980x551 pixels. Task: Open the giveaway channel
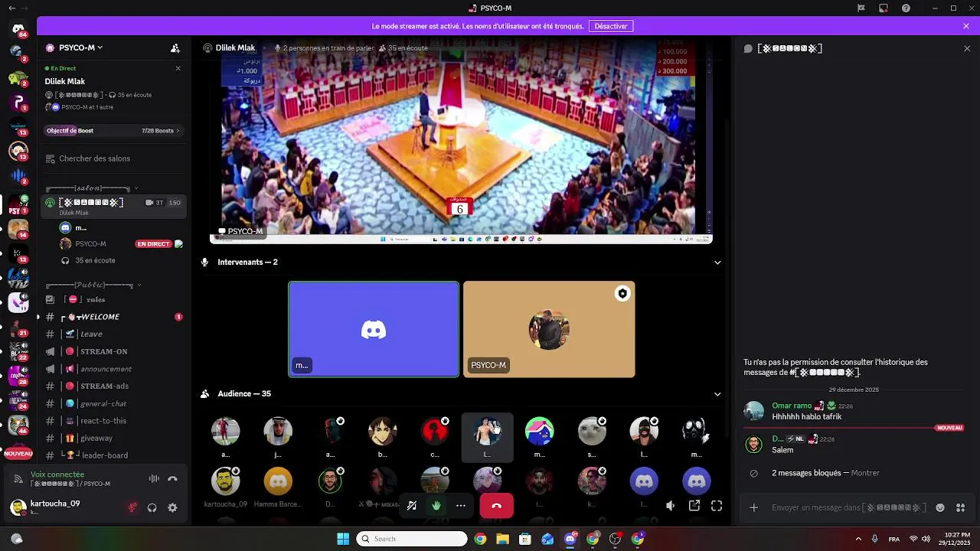coord(114,438)
